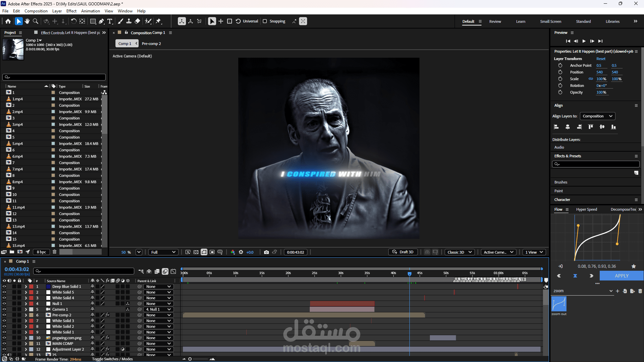Hide the Pre-comp 2 layer
Viewport: 644px width, 362px height.
[x=4, y=315]
